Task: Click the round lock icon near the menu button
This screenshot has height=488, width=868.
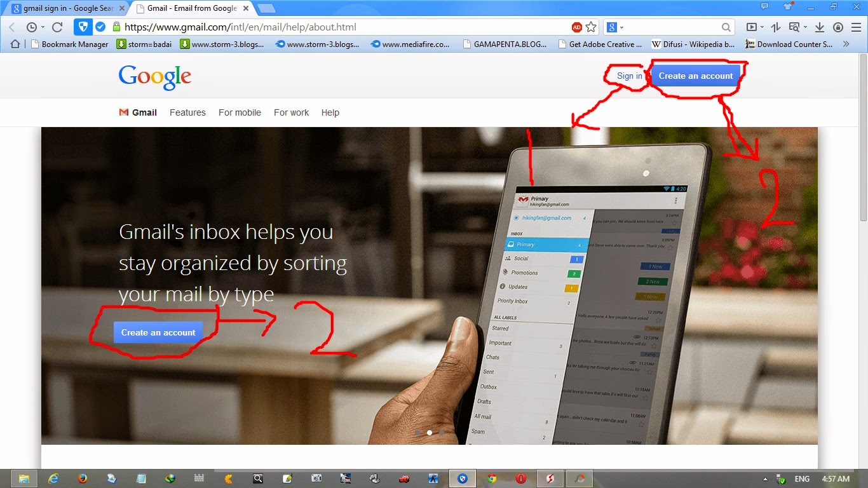Action: click(x=838, y=27)
